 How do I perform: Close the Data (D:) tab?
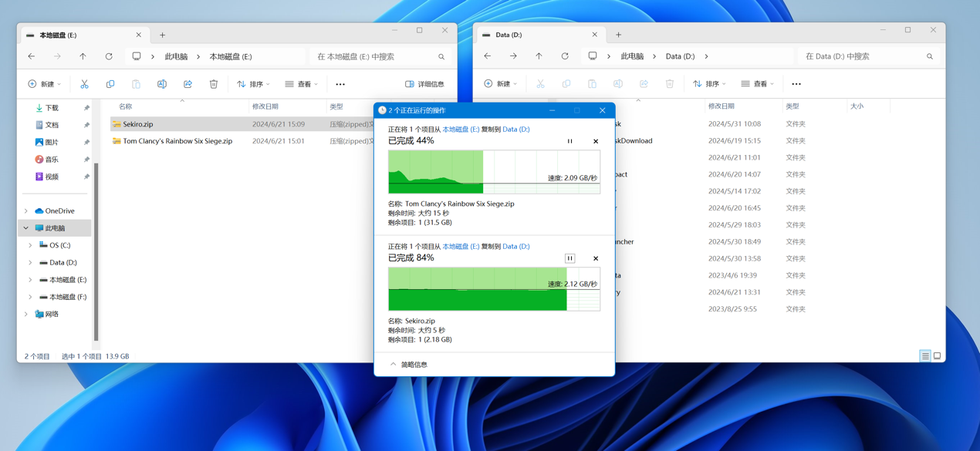(595, 35)
